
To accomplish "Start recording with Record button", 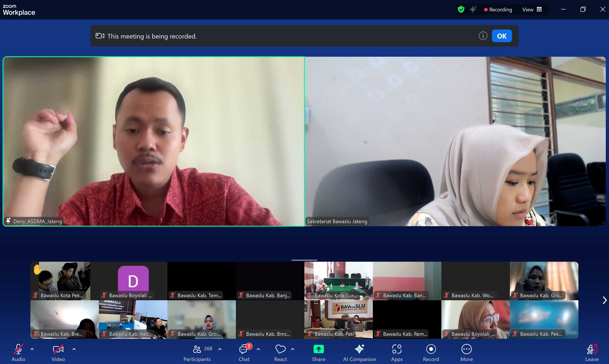I will click(x=431, y=353).
